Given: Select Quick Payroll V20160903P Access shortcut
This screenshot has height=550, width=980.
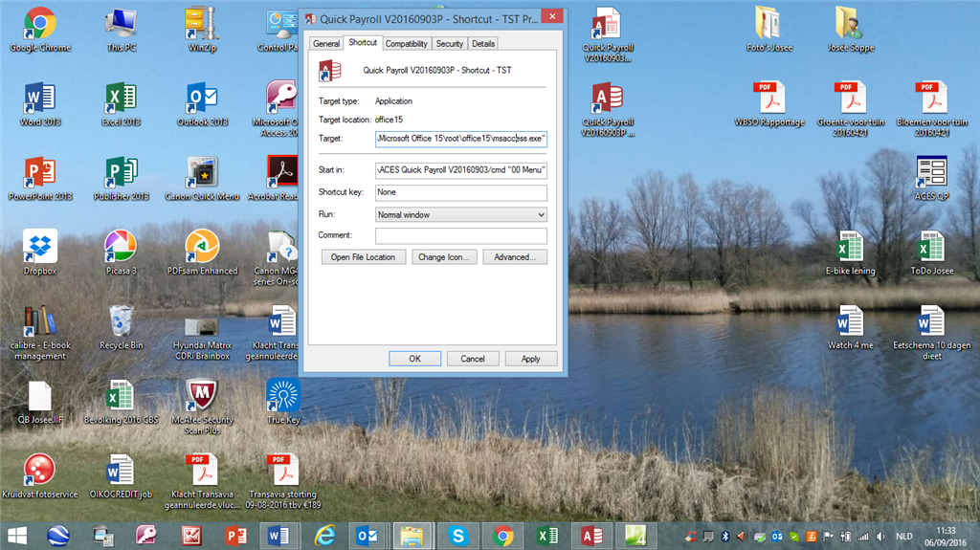Looking at the screenshot, I should (x=608, y=109).
